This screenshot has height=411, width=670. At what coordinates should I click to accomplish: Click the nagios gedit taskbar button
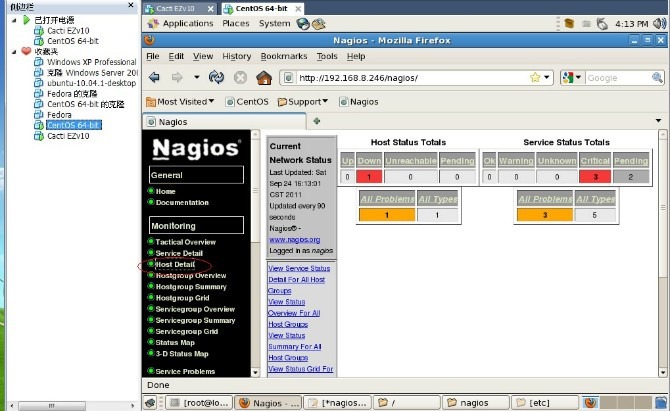point(338,402)
